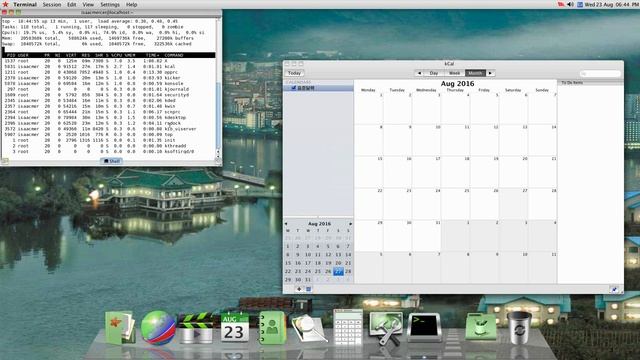The width and height of the screenshot is (640, 360).
Task: Open the calculator in the dock
Action: pos(348,327)
